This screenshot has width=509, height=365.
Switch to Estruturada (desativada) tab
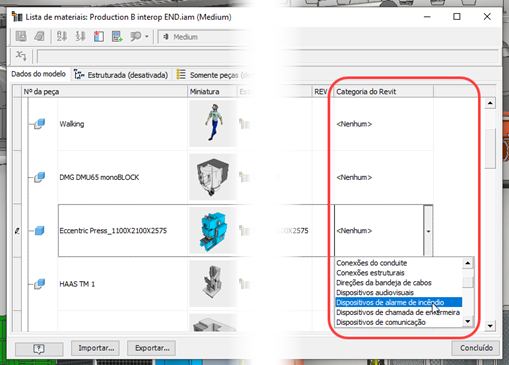click(121, 75)
